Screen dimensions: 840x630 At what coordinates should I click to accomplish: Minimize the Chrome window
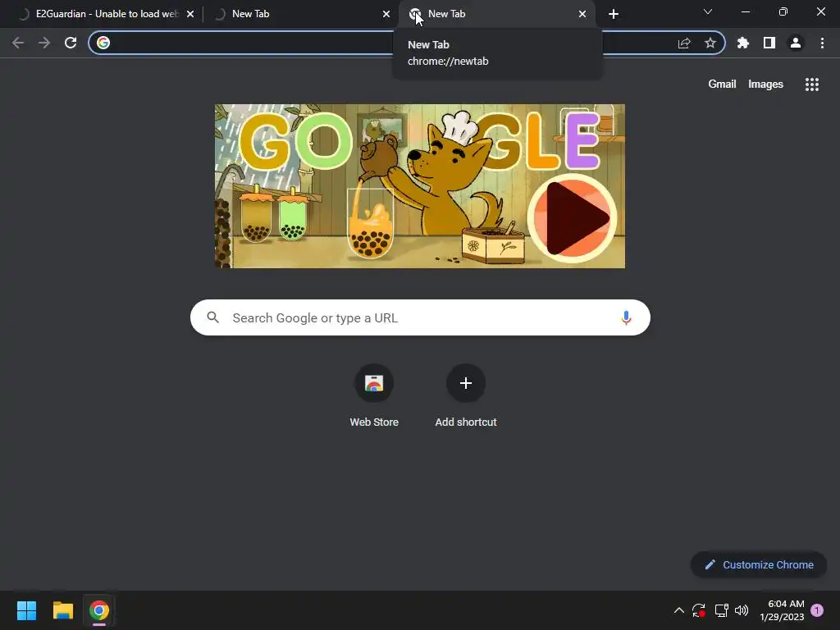pos(745,11)
